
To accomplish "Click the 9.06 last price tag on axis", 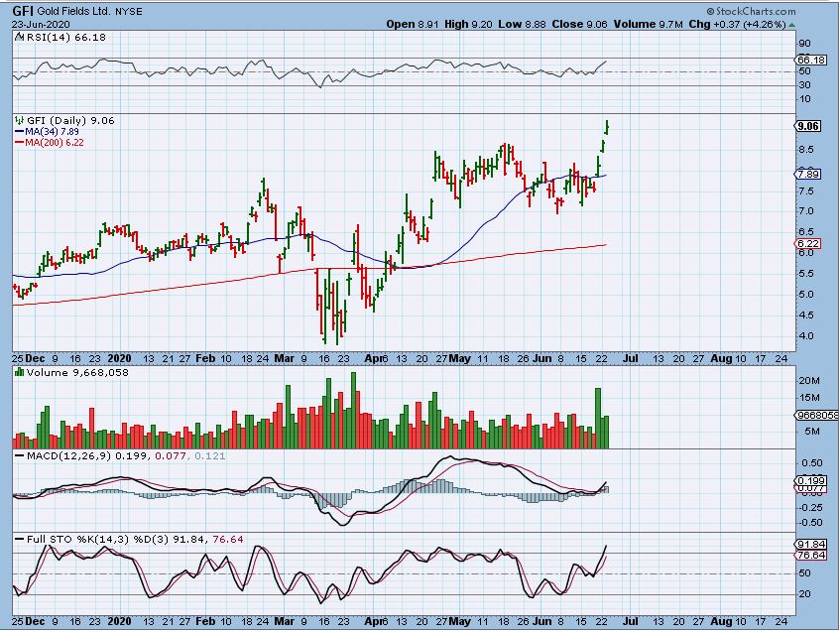I will click(x=808, y=126).
